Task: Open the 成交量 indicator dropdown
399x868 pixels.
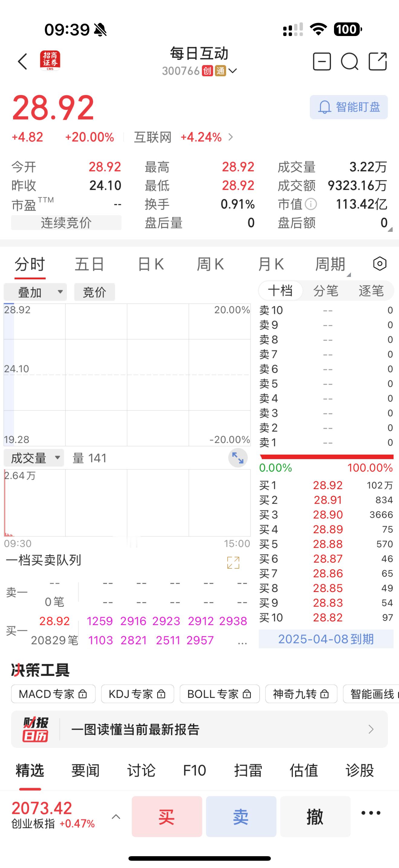Action: pyautogui.click(x=34, y=458)
